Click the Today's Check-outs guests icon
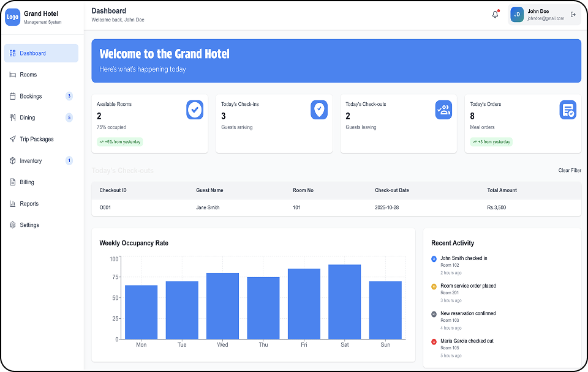588x372 pixels. (x=443, y=110)
